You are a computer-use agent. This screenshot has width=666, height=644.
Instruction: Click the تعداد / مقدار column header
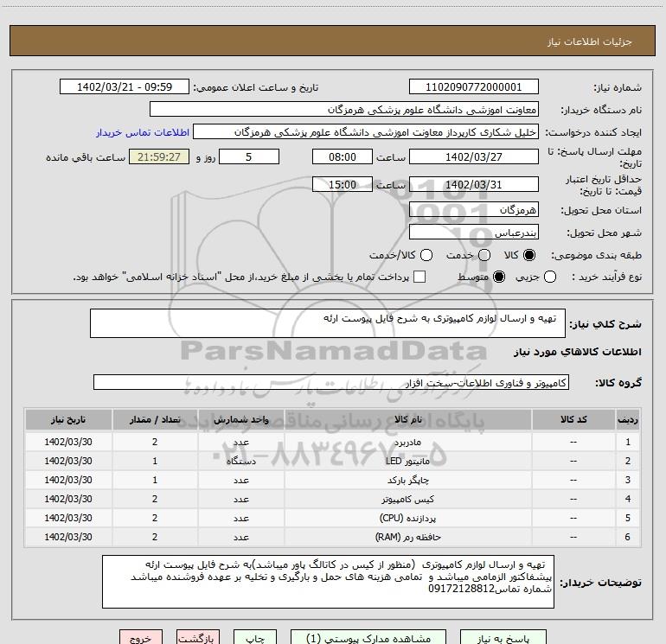click(x=155, y=419)
